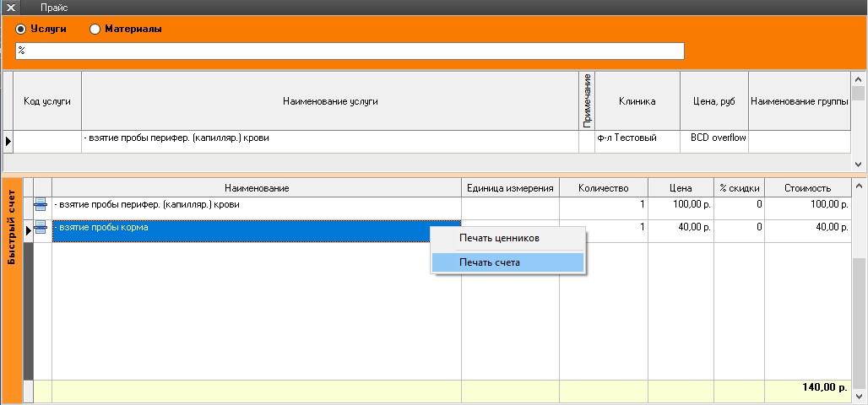Screen dimensions: 868x405
Task: Select the Услуги radio button
Action: pyautogui.click(x=21, y=29)
